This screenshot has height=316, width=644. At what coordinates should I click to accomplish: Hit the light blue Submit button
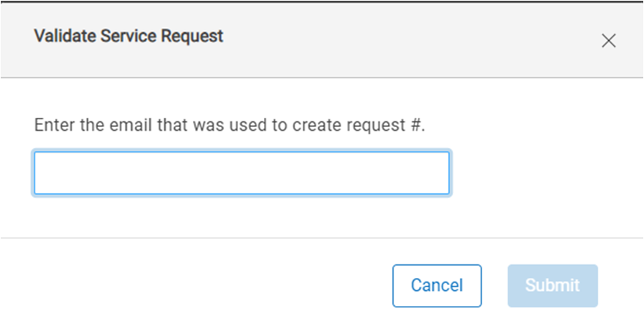(x=552, y=285)
